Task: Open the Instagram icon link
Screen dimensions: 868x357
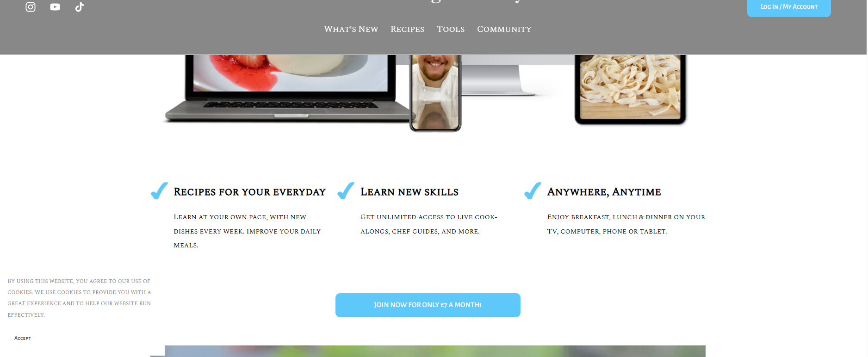Action: (31, 7)
